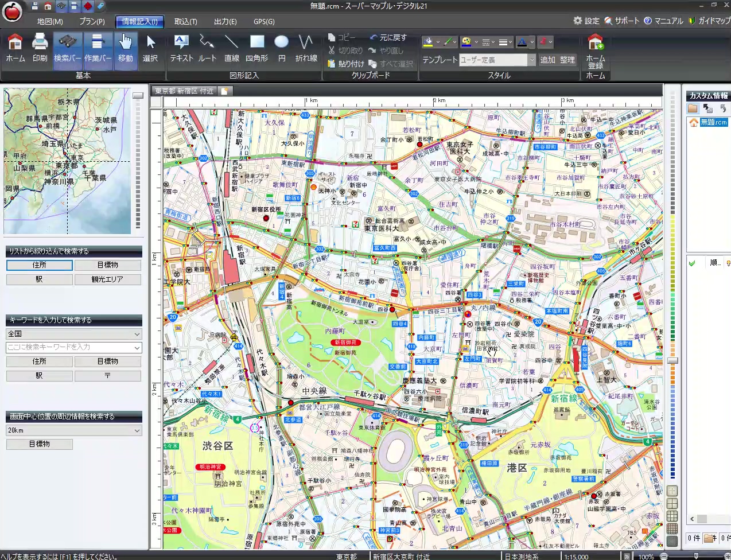Select the arrow selection (選択) tool
This screenshot has height=560, width=731.
(x=150, y=48)
